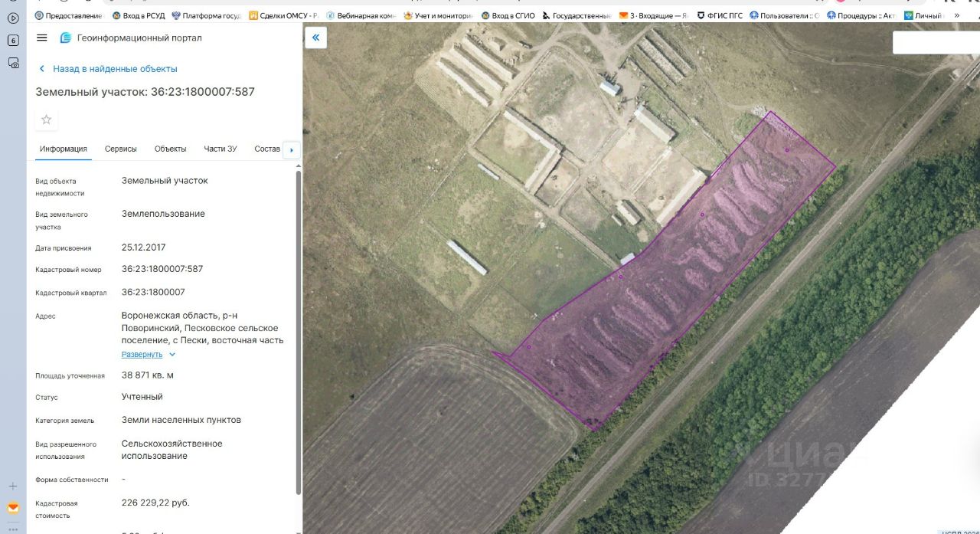Open the hamburger menu of Геоинформационный портал
Viewport: 980px width, 534px height.
42,38
